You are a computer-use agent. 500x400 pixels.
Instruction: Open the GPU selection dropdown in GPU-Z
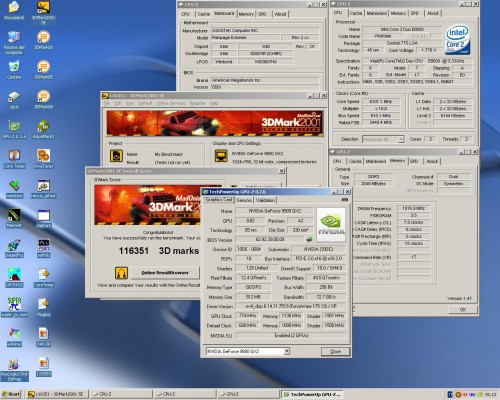pos(287,351)
